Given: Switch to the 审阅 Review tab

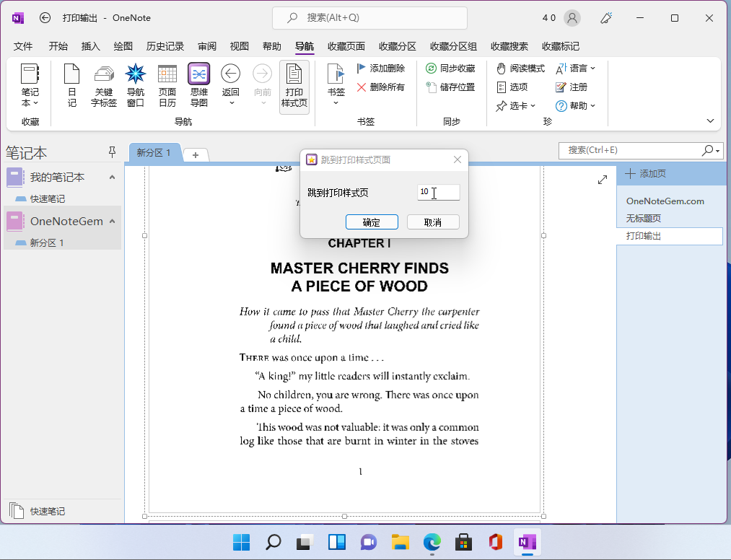Looking at the screenshot, I should (x=206, y=46).
